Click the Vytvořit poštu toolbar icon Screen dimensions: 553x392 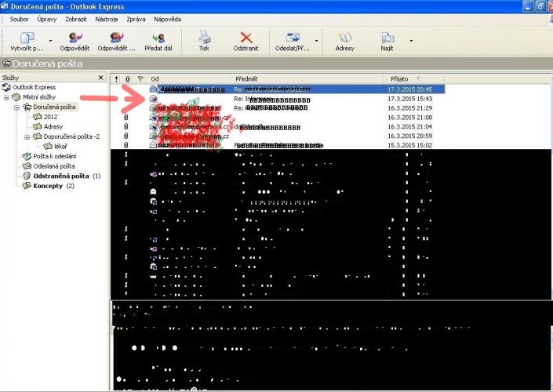[x=27, y=38]
